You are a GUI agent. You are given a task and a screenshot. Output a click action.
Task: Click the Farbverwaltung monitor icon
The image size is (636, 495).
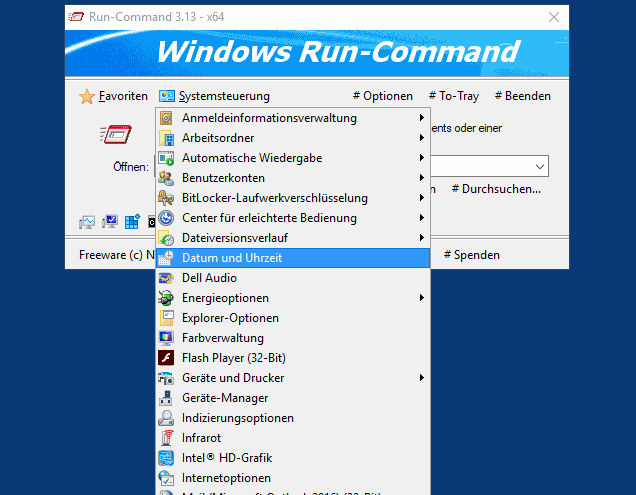coord(166,338)
